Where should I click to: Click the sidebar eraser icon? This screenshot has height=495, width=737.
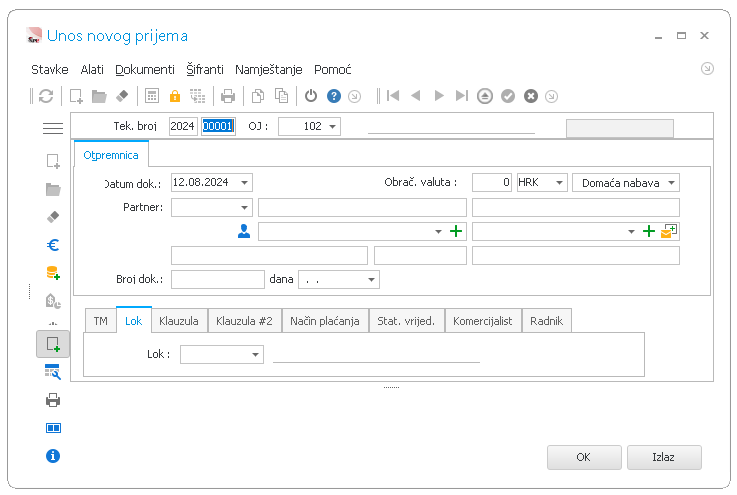click(53, 217)
